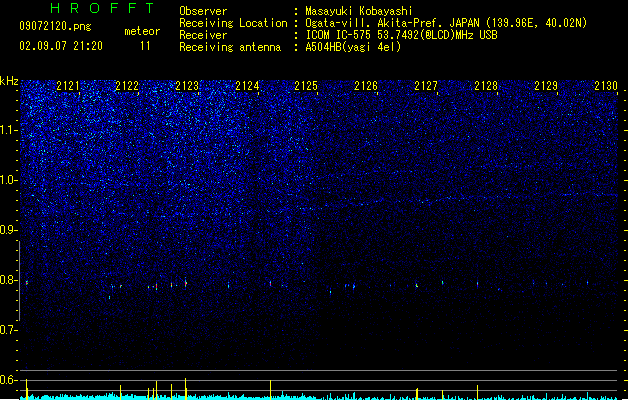Click the 2130 time marker
The height and width of the screenshot is (400, 629).
click(606, 86)
